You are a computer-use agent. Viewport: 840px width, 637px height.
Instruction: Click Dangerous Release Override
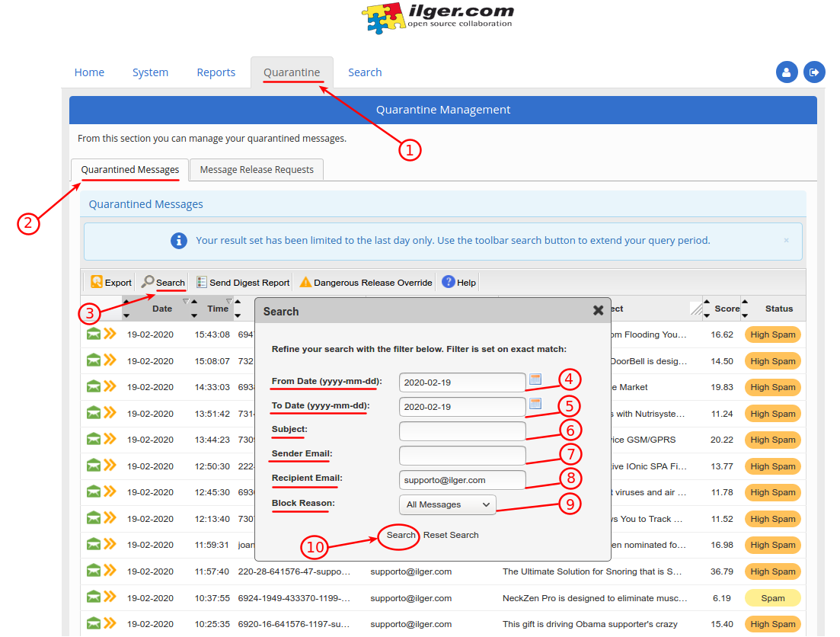tap(366, 282)
